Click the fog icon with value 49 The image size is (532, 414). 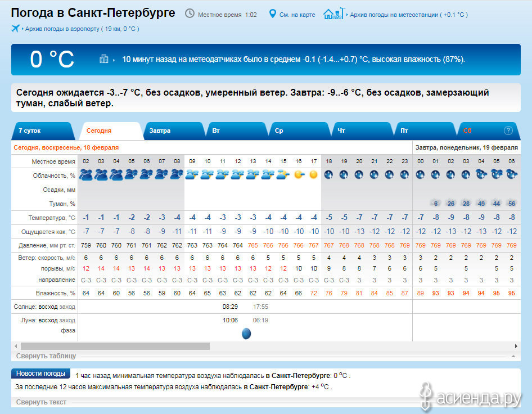[x=481, y=203]
